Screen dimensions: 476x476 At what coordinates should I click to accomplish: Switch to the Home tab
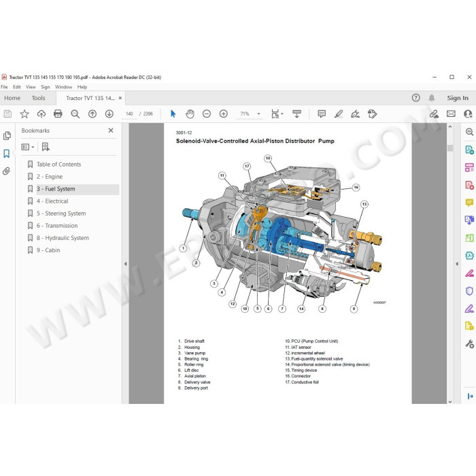click(x=12, y=98)
